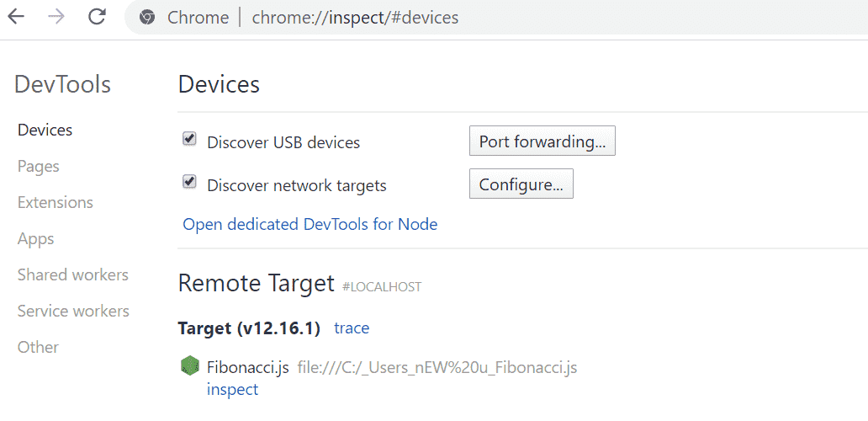Screen dimensions: 868x421
Task: Open Port forwarding settings
Action: (542, 141)
